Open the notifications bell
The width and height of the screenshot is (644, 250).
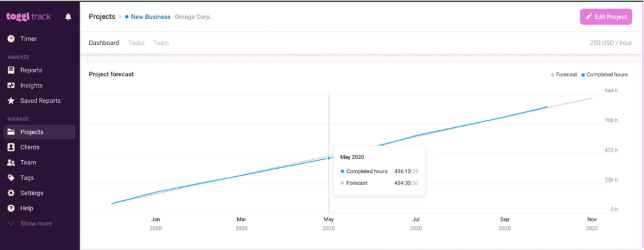(x=68, y=17)
